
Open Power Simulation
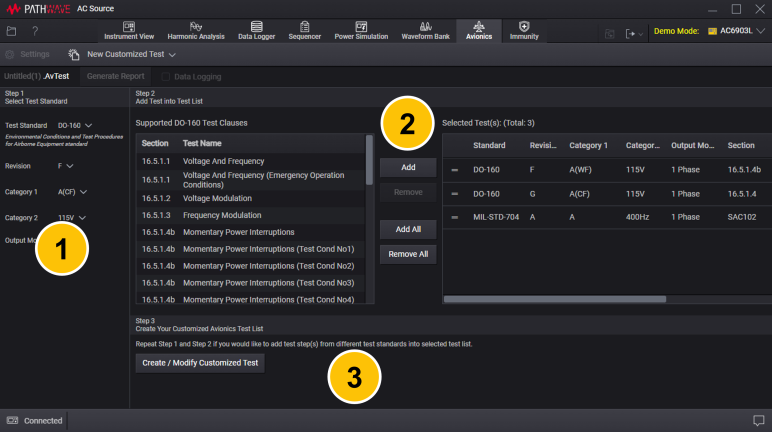pos(361,31)
